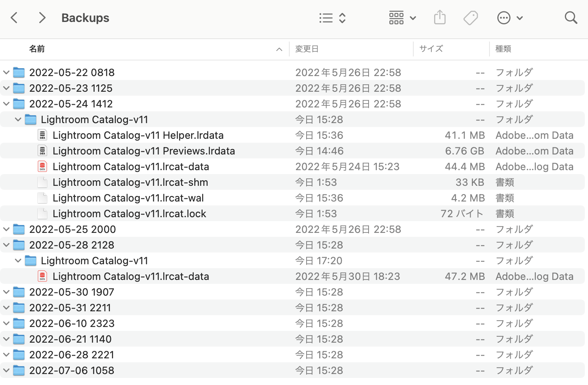Image resolution: width=588 pixels, height=385 pixels.
Task: Open the more actions ellipsis menu
Action: point(509,18)
